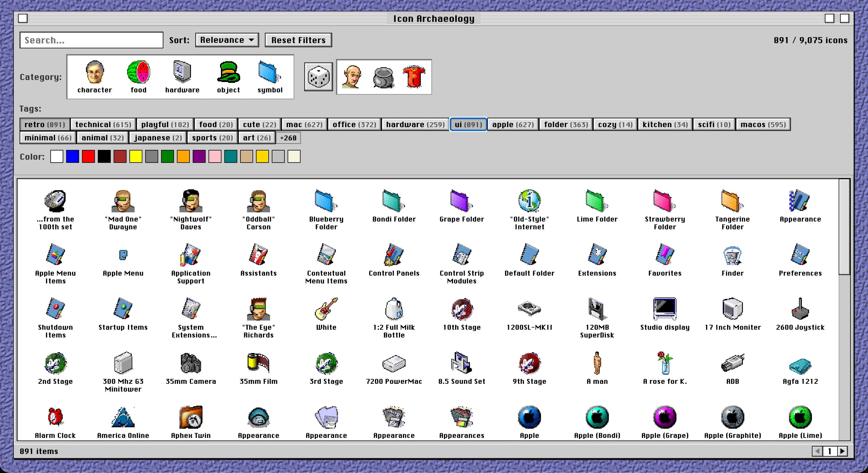
Task: Open the "Mad One" Dwayne icon
Action: click(123, 201)
